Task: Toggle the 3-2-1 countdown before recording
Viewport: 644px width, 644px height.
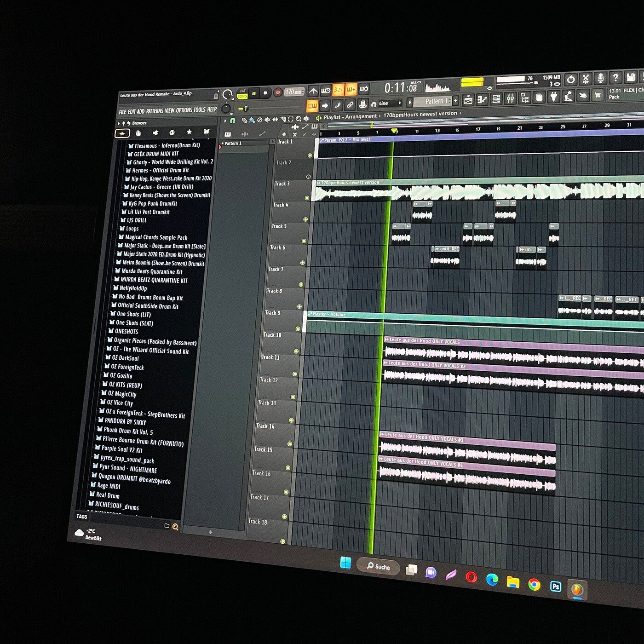Action: point(338,89)
